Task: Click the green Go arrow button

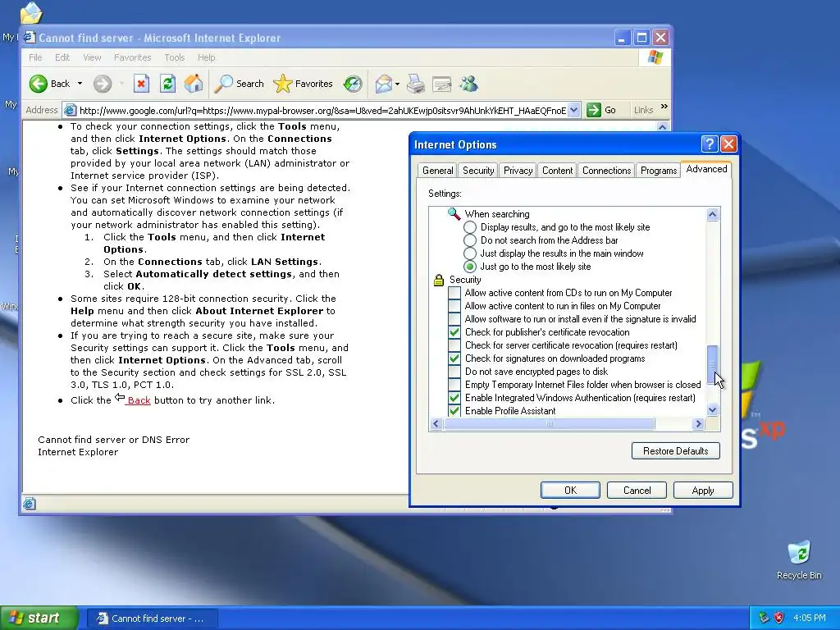Action: (x=594, y=111)
